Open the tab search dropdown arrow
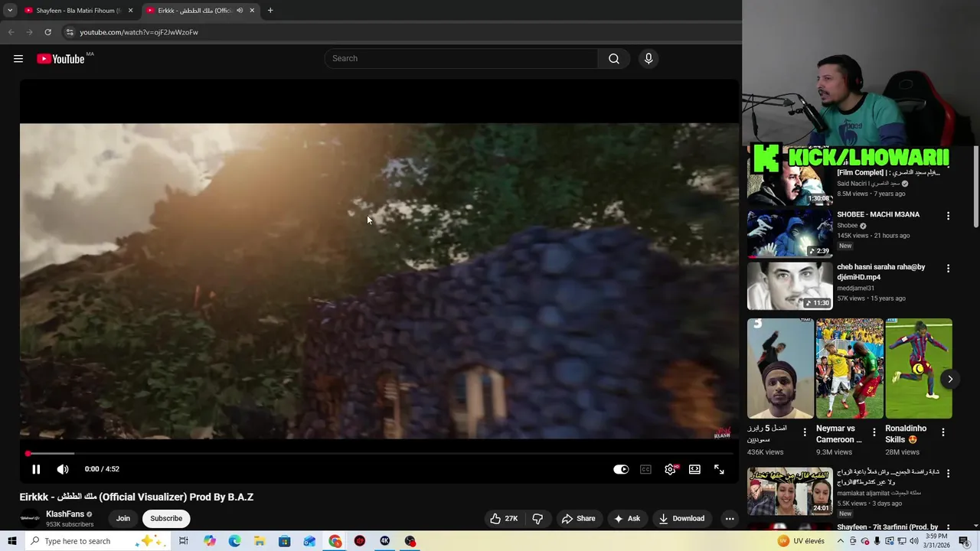 tap(10, 11)
